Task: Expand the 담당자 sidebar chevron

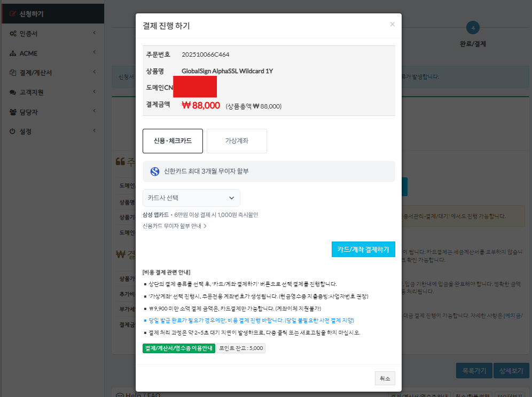Action: pyautogui.click(x=95, y=111)
